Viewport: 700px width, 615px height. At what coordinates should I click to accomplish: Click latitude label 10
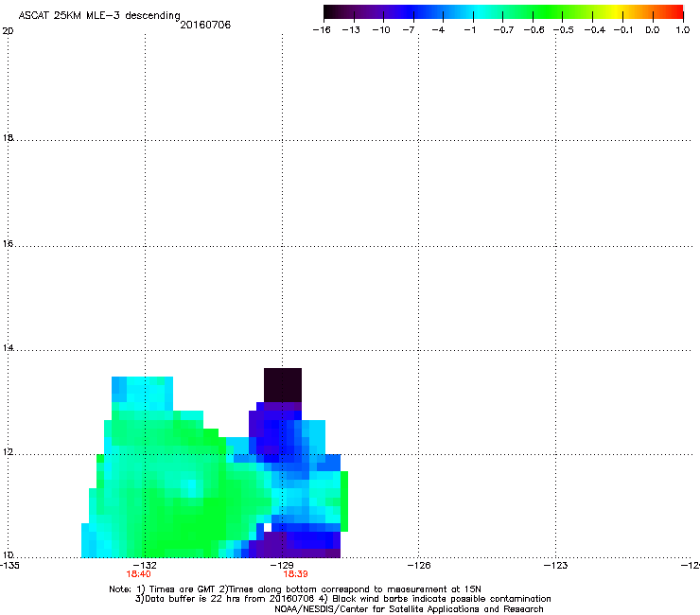pos(8,554)
